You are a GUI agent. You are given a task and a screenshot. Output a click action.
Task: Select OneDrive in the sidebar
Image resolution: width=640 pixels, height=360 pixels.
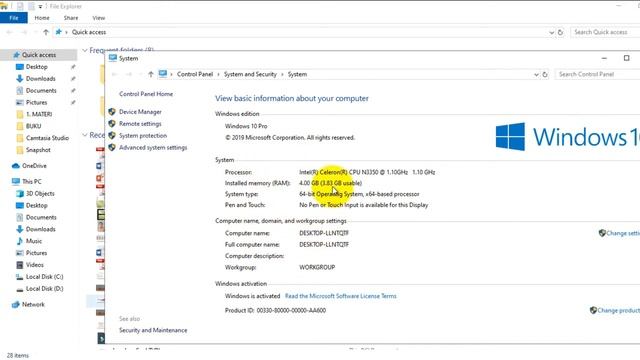click(x=34, y=166)
